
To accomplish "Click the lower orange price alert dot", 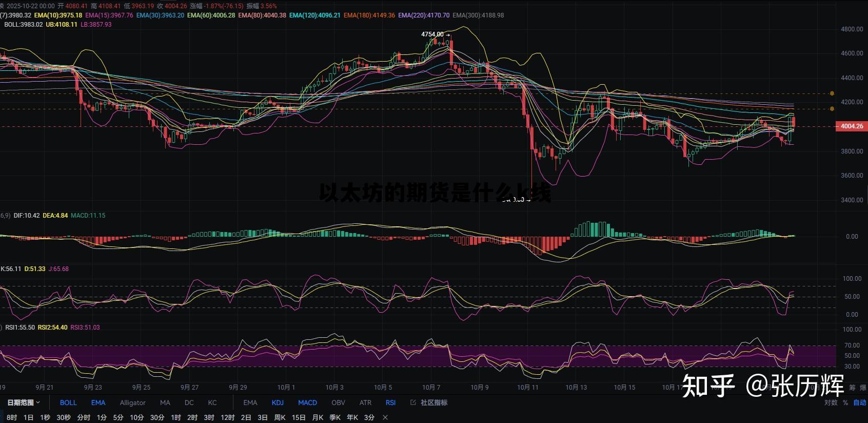I will point(832,109).
